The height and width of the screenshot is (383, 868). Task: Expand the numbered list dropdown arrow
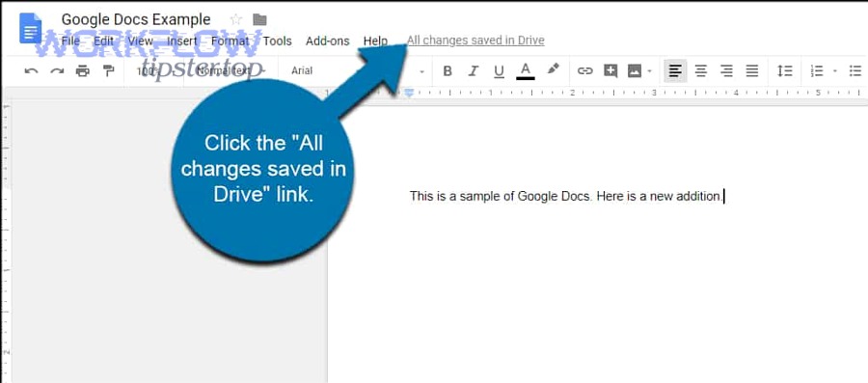[x=835, y=71]
